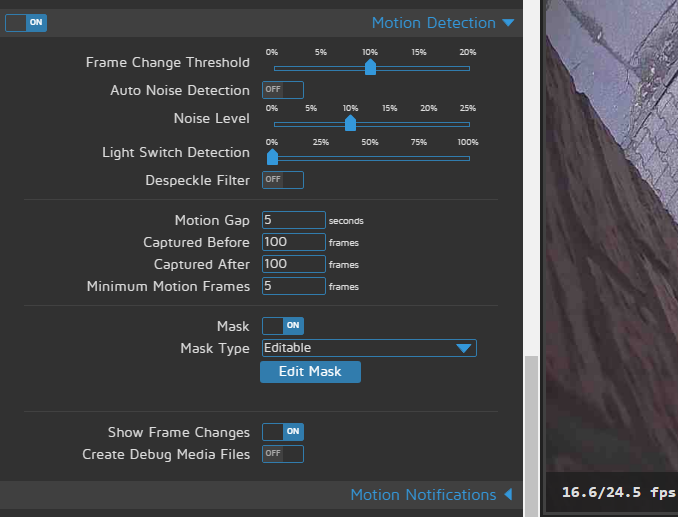Click the Edit Mask button
The height and width of the screenshot is (517, 678).
(310, 372)
